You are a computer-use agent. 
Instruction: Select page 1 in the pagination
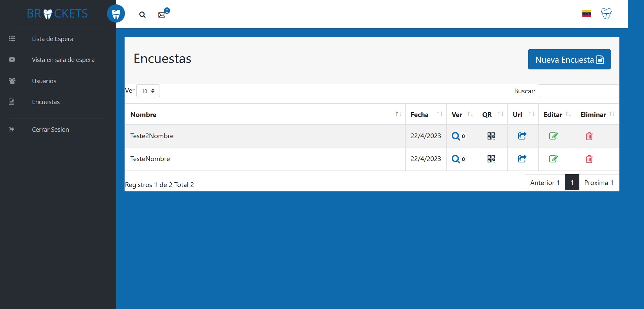[572, 182]
